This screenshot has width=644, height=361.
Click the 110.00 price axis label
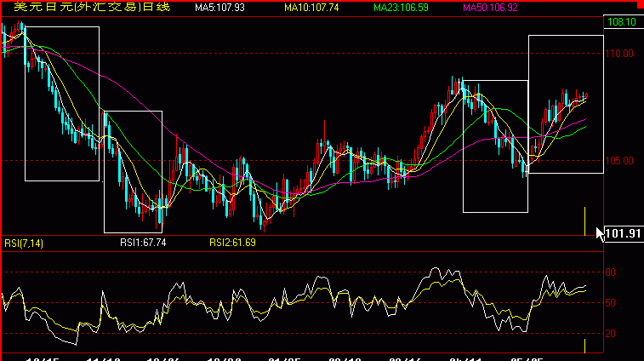(619, 54)
